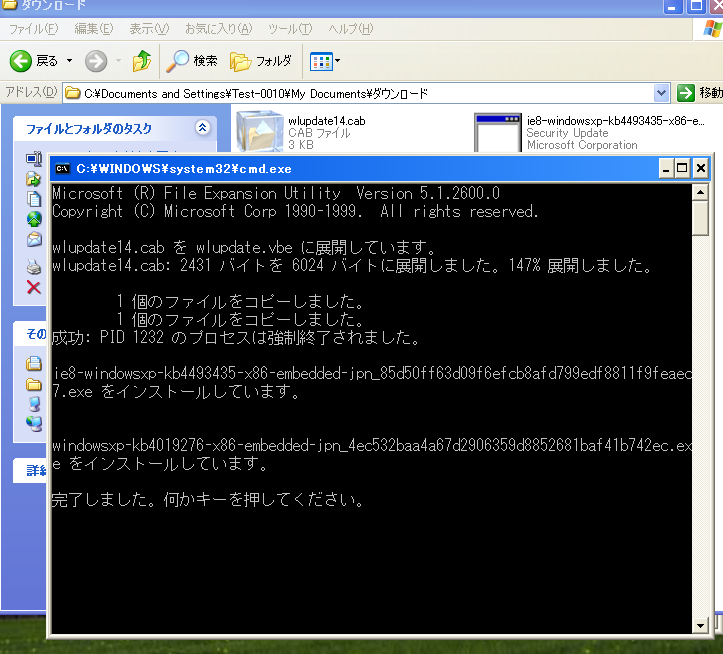Viewport: 723px width, 654px height.
Task: Click the 検索 search magnifier button
Action: point(192,61)
